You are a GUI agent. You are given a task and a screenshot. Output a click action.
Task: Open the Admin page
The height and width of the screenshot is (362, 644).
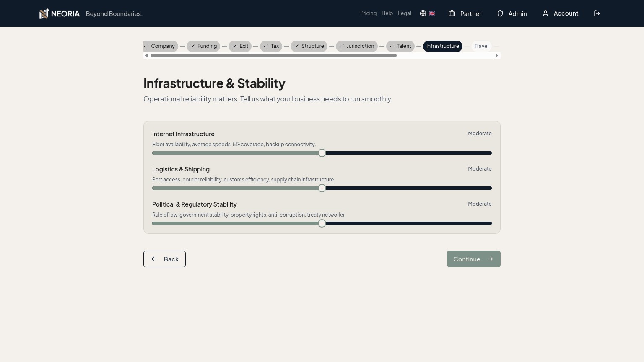tap(512, 13)
